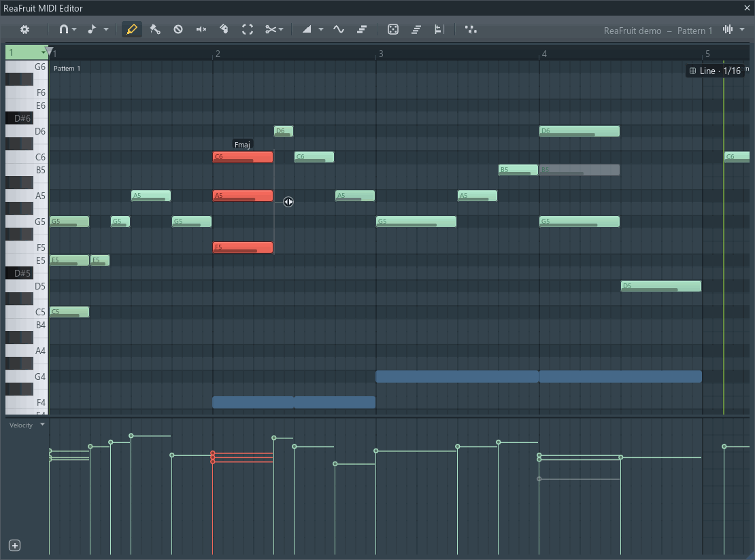Click bar 4 on the timeline ruler
755x560 pixels.
click(544, 54)
